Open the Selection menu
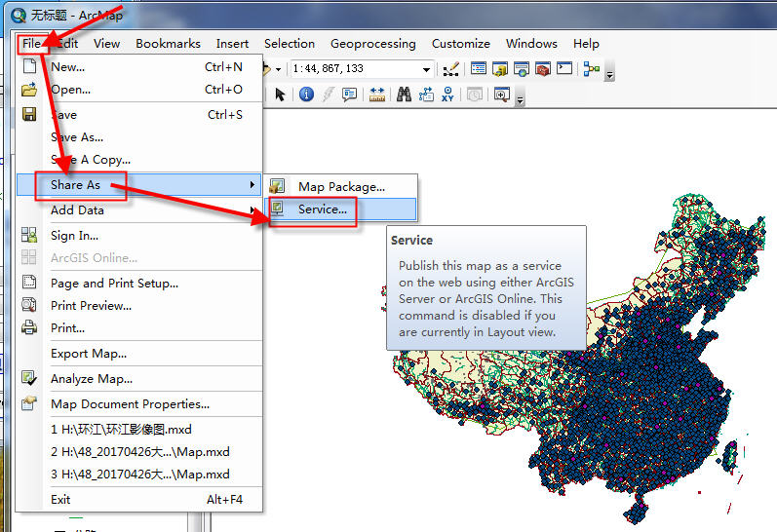Viewport: 777px width, 532px height. 290,44
